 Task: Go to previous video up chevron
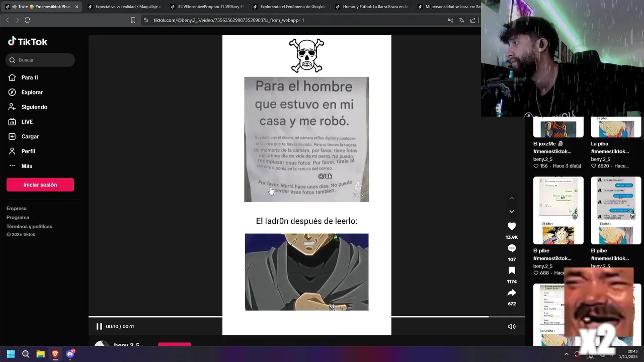(512, 198)
